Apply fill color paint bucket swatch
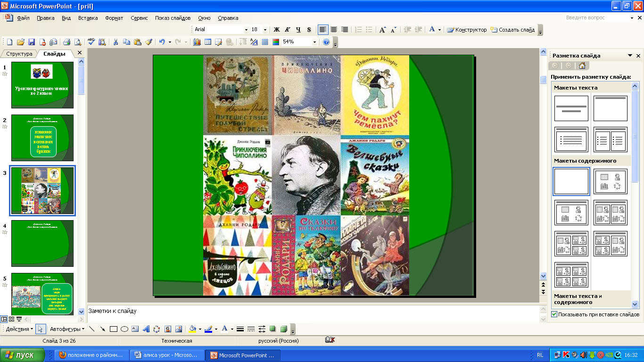 192,329
